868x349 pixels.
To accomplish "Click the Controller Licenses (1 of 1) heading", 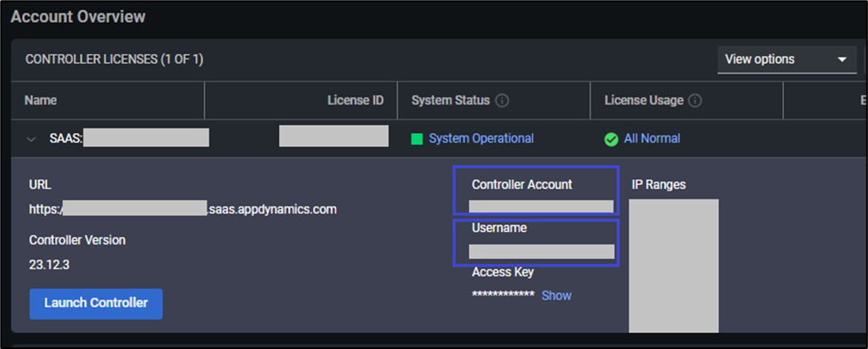I will coord(114,59).
